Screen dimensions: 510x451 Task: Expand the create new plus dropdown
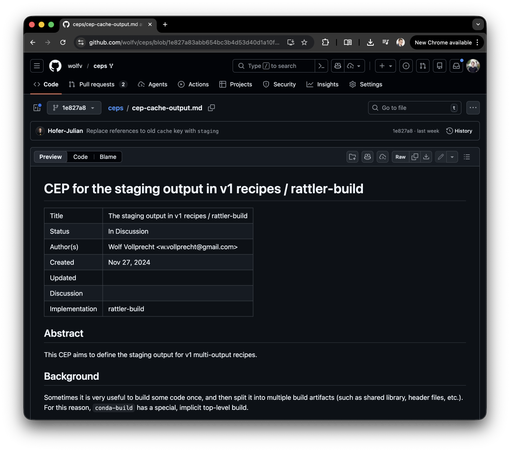pyautogui.click(x=385, y=66)
